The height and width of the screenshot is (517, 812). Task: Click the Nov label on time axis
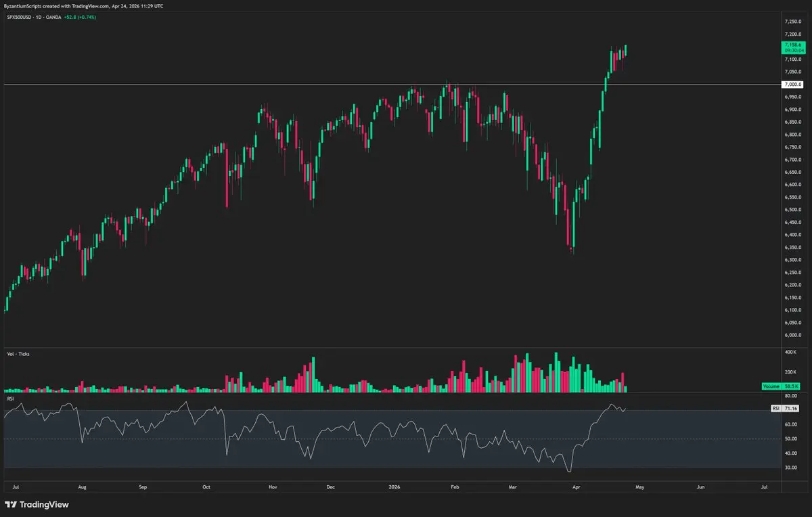273,487
